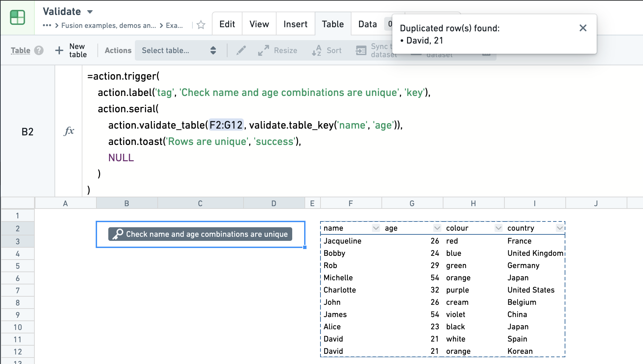Click the fx formula icon
Screen dimensions: 643x364
click(x=69, y=131)
